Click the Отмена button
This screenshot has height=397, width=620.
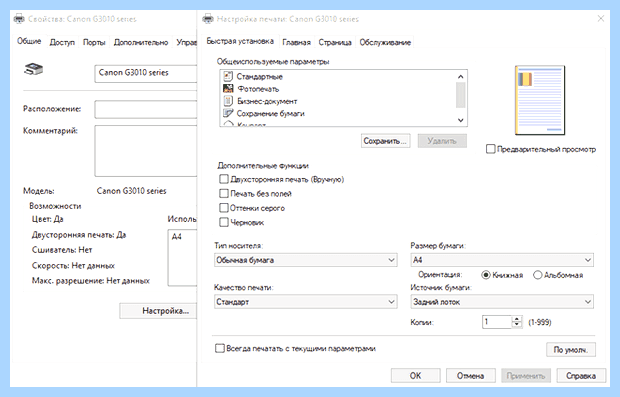coord(471,376)
